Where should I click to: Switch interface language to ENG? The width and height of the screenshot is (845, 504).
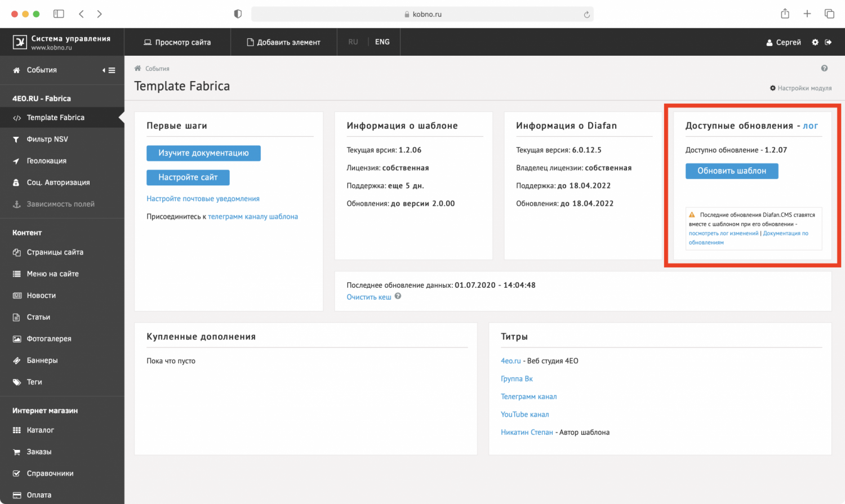[382, 42]
